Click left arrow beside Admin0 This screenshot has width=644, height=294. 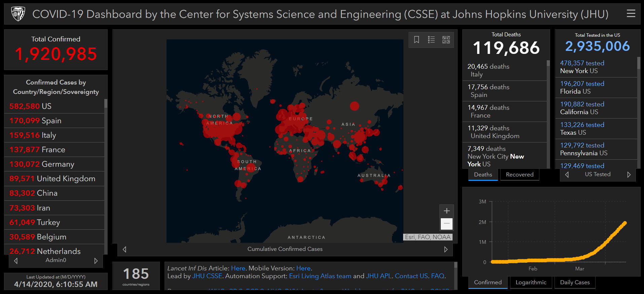(x=16, y=261)
